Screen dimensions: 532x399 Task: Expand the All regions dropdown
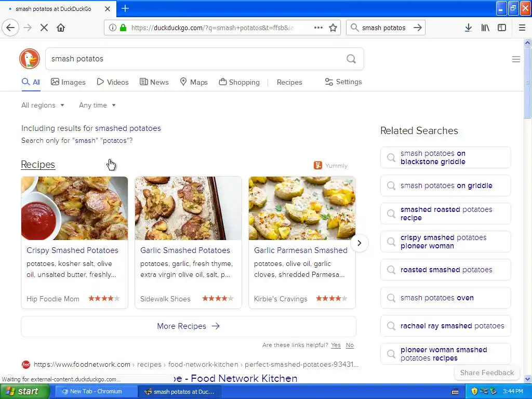click(43, 105)
